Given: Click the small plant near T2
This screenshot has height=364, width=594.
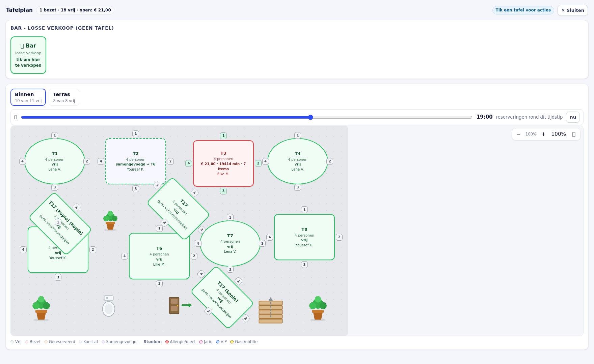Looking at the screenshot, I should click(110, 221).
